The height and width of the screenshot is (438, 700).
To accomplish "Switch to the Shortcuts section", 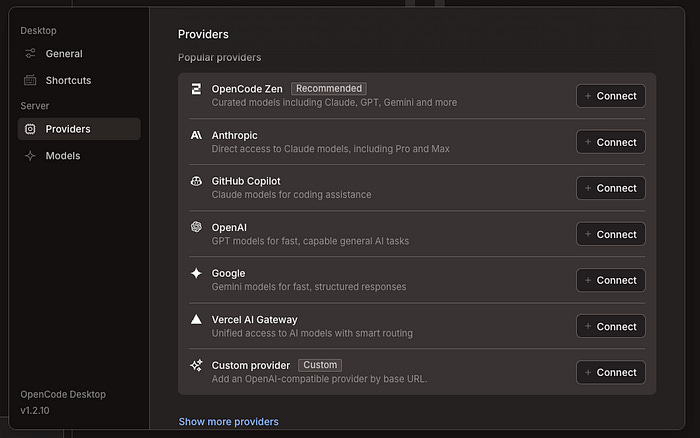I will click(68, 80).
